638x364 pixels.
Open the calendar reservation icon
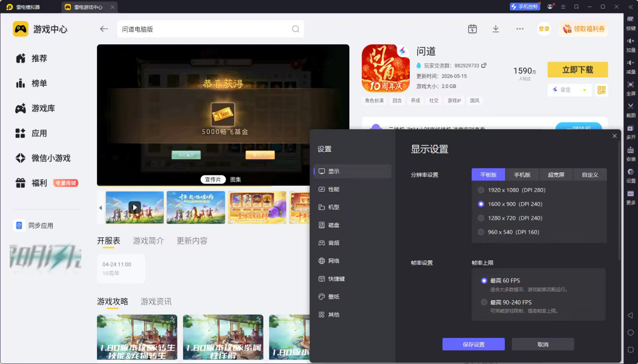click(x=472, y=29)
